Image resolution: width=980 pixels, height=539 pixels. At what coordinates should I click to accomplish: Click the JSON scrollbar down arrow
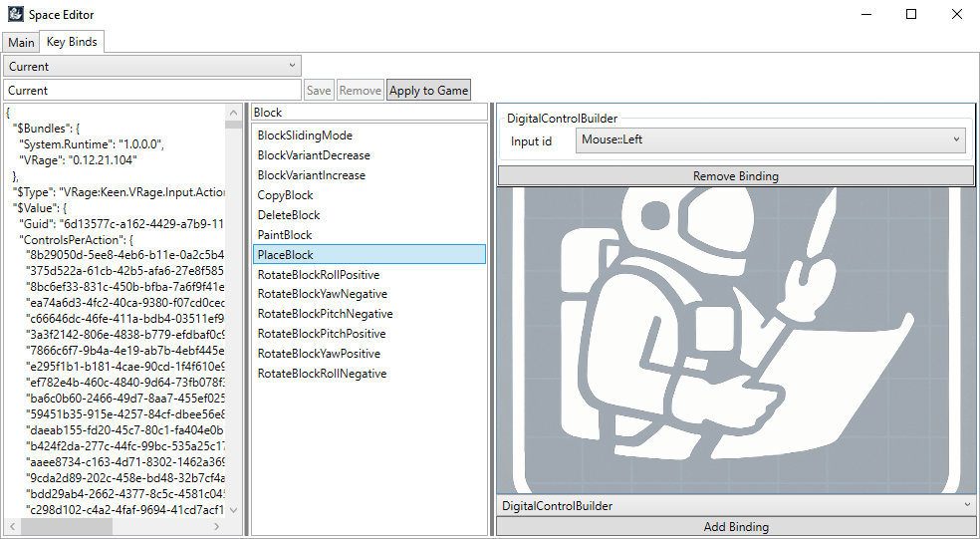234,510
